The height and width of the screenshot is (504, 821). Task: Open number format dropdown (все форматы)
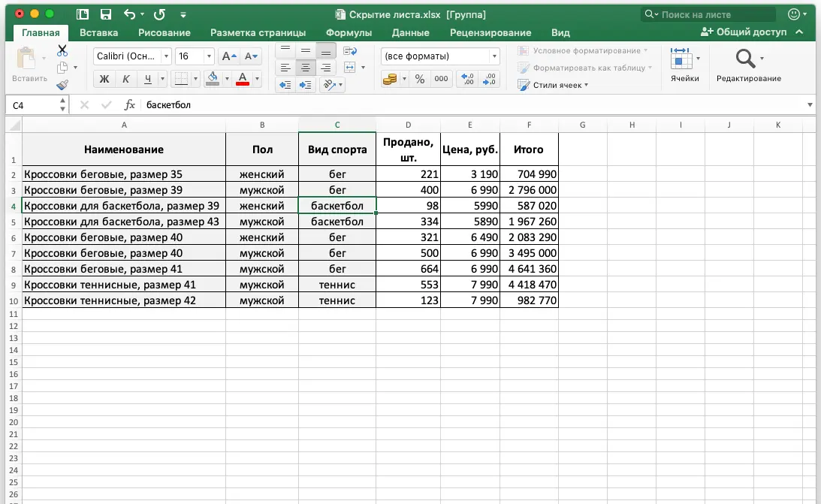(x=494, y=56)
